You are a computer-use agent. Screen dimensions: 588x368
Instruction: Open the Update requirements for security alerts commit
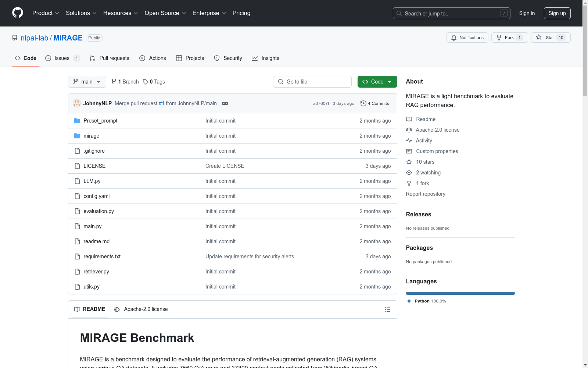(250, 256)
